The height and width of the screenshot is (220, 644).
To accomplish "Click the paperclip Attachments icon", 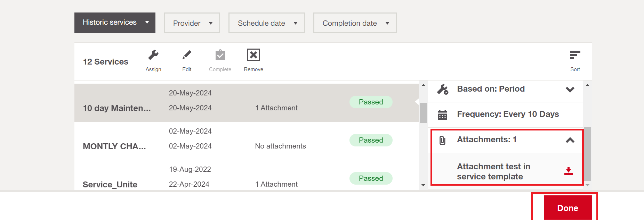I will (442, 140).
